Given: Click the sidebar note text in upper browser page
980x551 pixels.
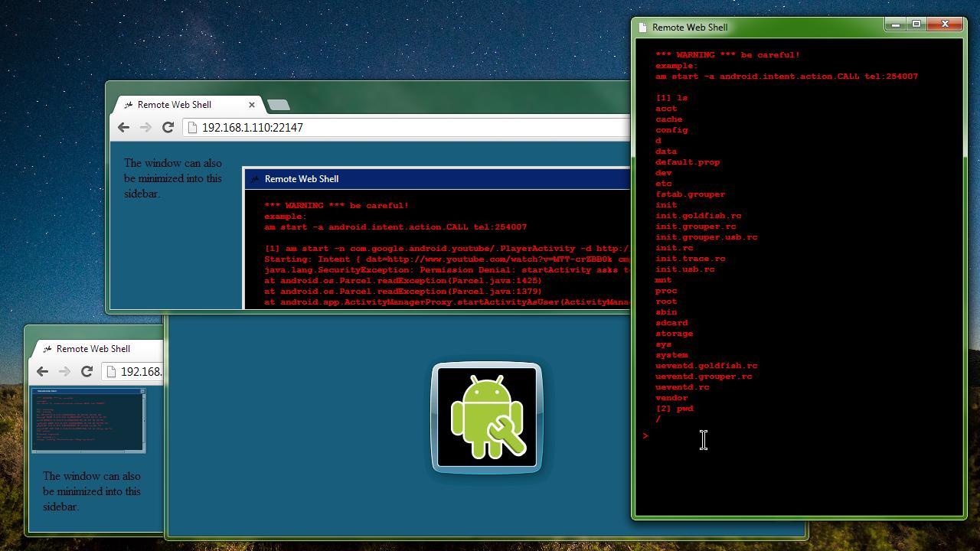Looking at the screenshot, I should point(173,178).
